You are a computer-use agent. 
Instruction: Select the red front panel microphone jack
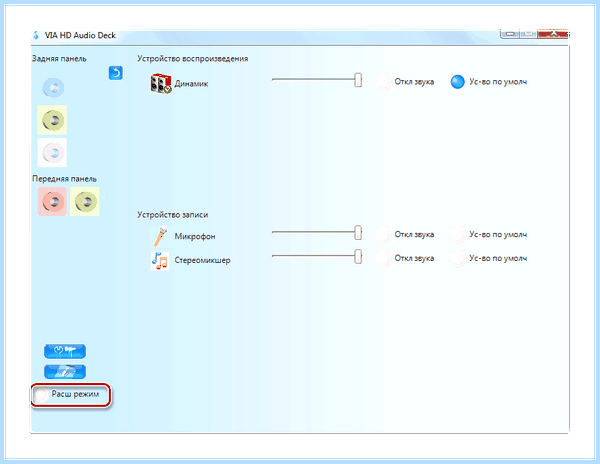tap(52, 202)
